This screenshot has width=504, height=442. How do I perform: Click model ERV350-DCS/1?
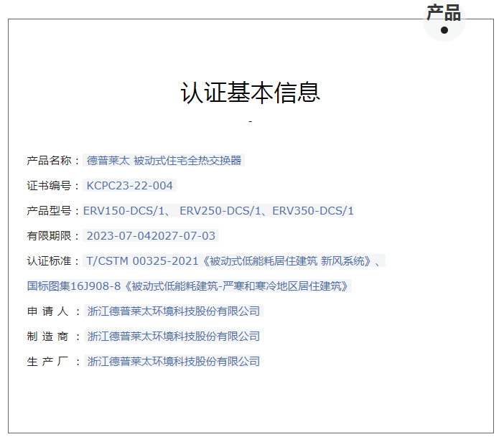tap(313, 211)
